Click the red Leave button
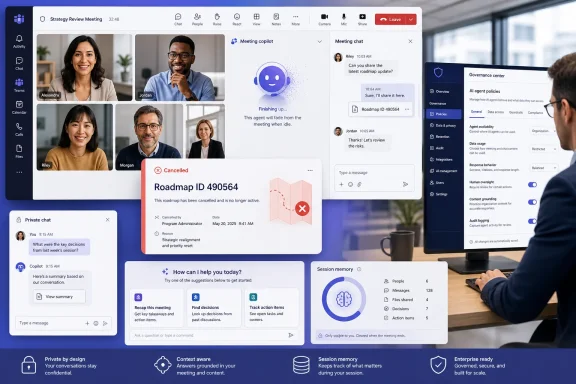This screenshot has width=576, height=384. click(391, 19)
